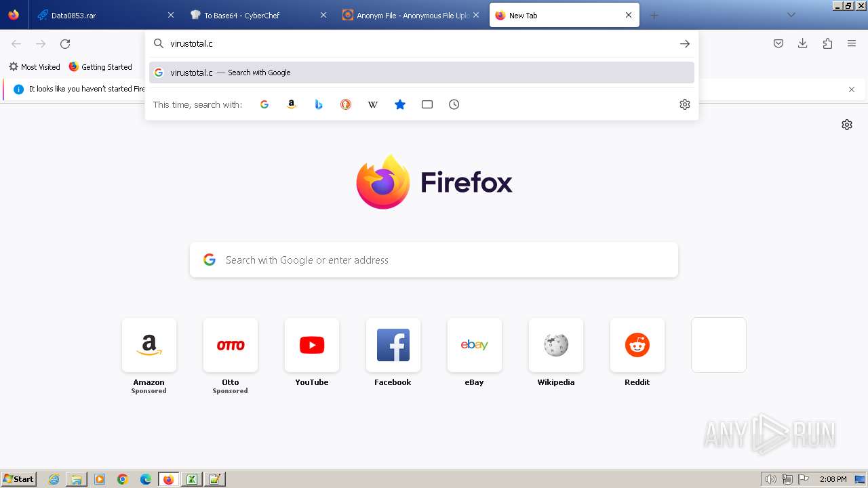This screenshot has width=868, height=488.
Task: Switch to To Base64 - CyberChef tab
Action: pos(256,15)
